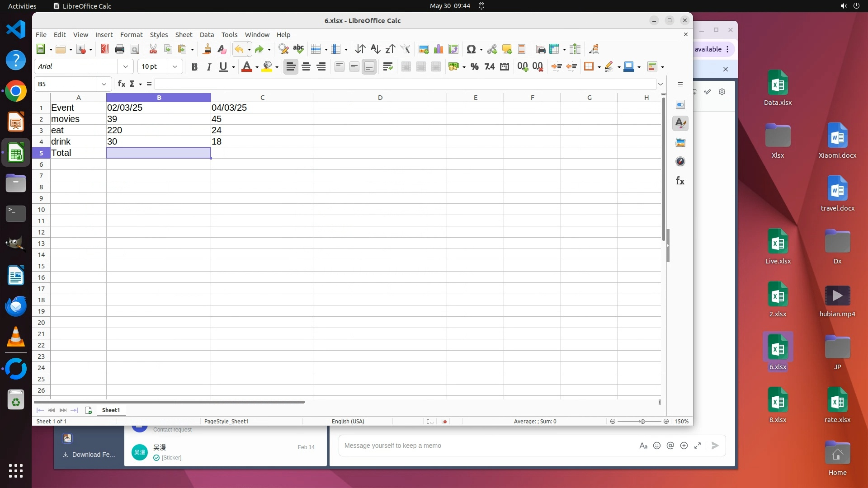868x488 pixels.
Task: Open the font size dropdown
Action: click(175, 67)
